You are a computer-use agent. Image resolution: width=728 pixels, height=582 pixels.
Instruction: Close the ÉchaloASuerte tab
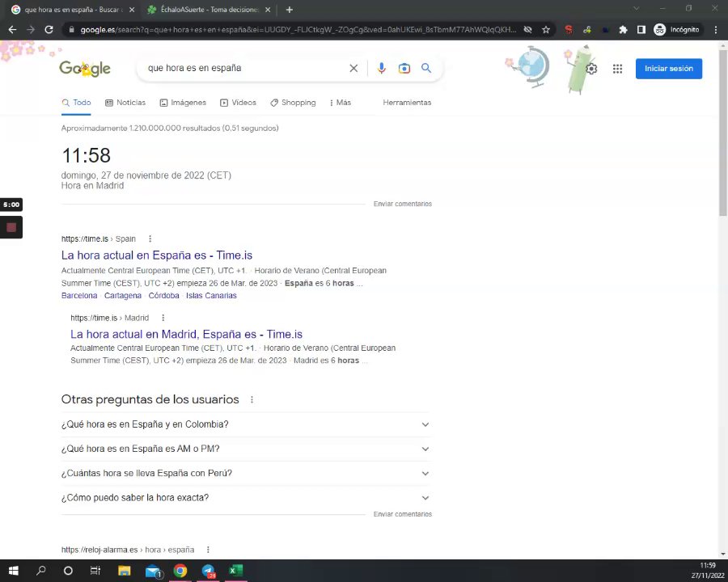click(268, 10)
